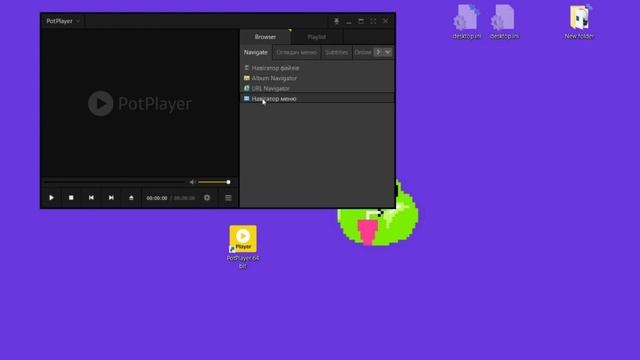Select the second desktop.ini file icon
The width and height of the screenshot is (640, 360).
pos(504,22)
